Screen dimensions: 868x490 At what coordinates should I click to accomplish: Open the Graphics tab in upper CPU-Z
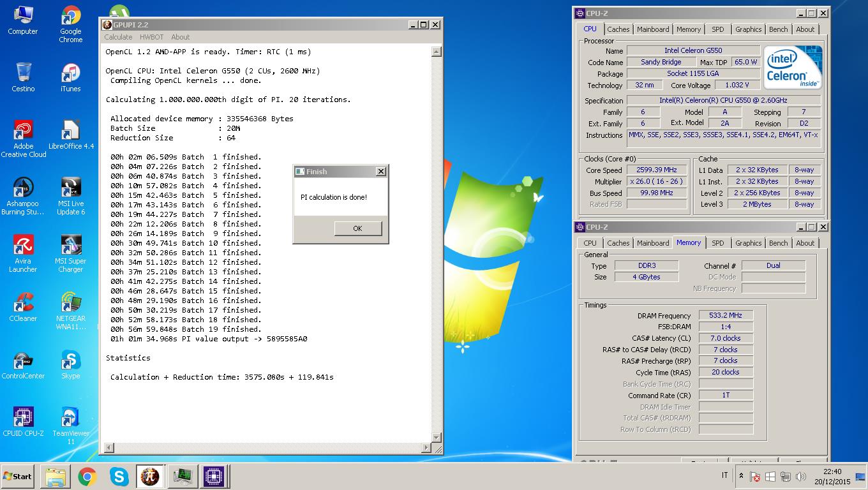tap(748, 29)
